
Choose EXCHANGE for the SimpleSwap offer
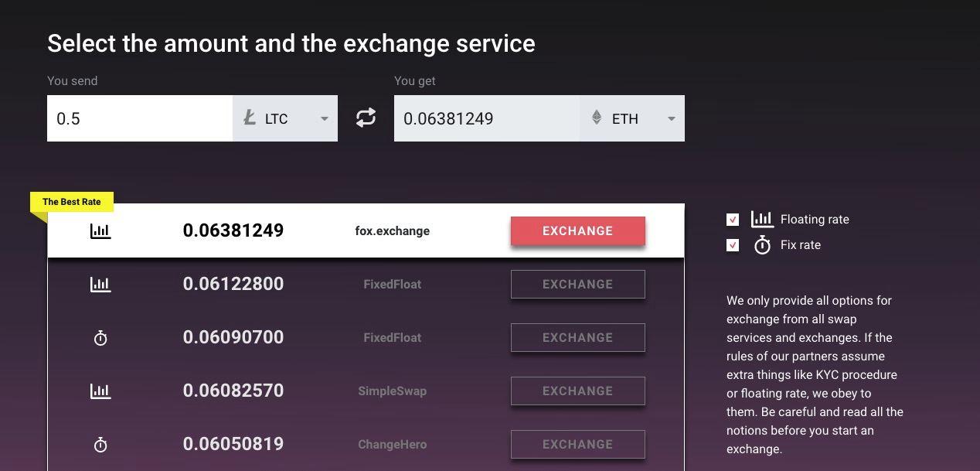click(577, 391)
